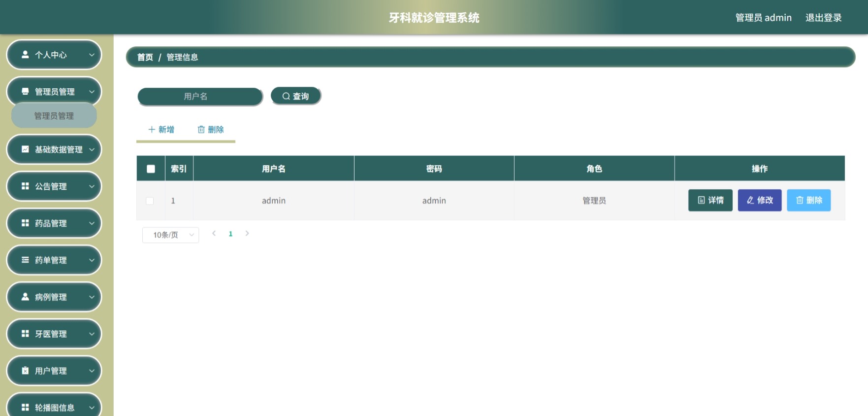Click the grid icon beside 公告管理
Image resolution: width=868 pixels, height=416 pixels.
(25, 186)
